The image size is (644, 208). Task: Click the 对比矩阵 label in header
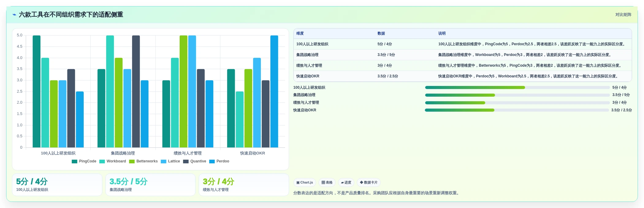point(623,15)
